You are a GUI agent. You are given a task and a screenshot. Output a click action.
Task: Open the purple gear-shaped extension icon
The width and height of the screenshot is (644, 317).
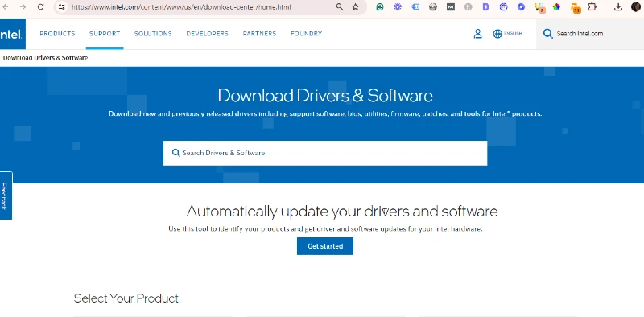click(398, 7)
